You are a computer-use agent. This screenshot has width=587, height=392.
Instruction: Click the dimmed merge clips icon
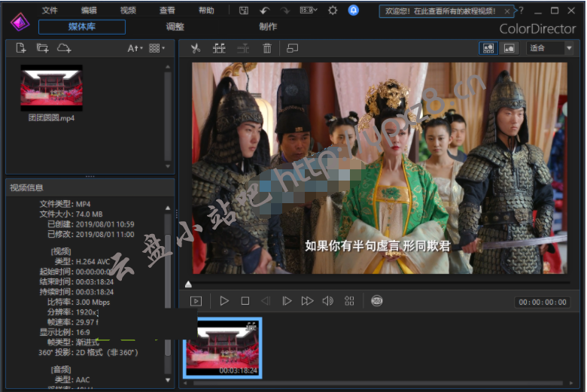pos(243,48)
